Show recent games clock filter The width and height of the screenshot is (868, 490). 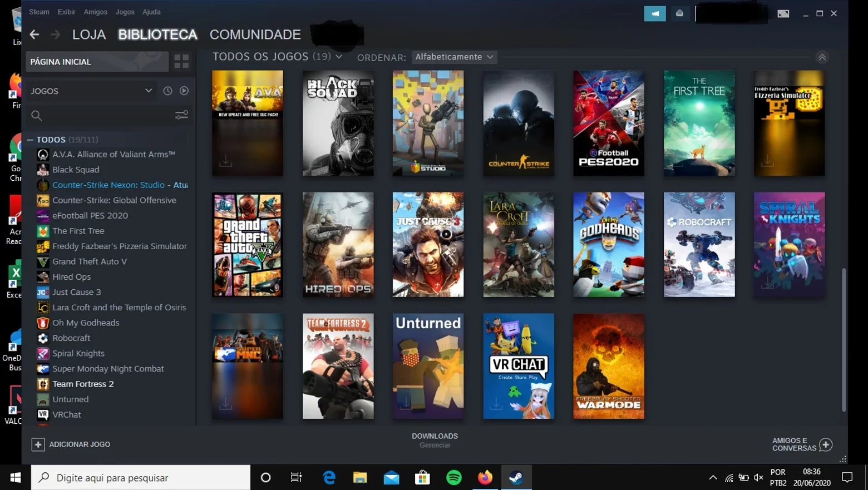coord(167,91)
